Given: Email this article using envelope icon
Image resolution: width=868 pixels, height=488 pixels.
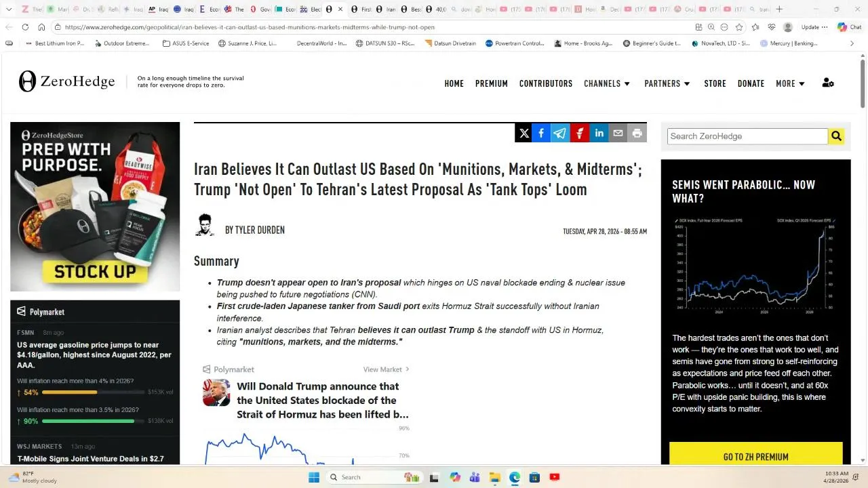Looking at the screenshot, I should point(618,134).
